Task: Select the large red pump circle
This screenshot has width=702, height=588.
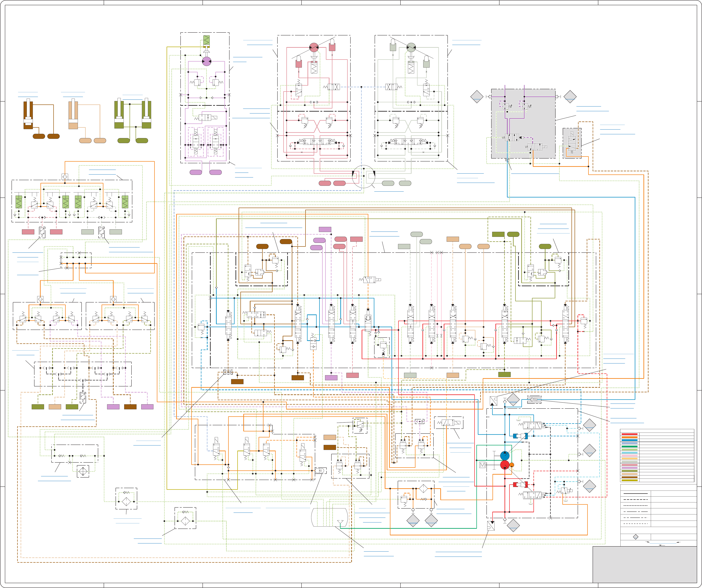Action: tap(505, 465)
